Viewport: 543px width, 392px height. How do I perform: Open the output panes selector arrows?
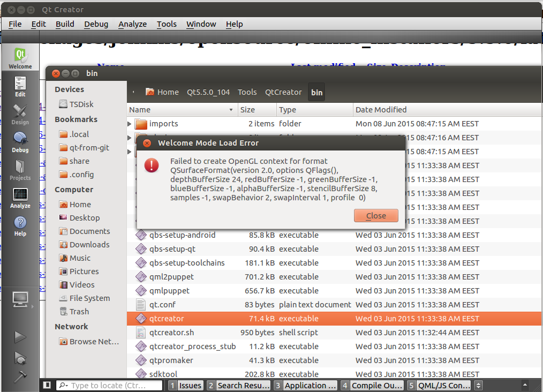point(479,385)
